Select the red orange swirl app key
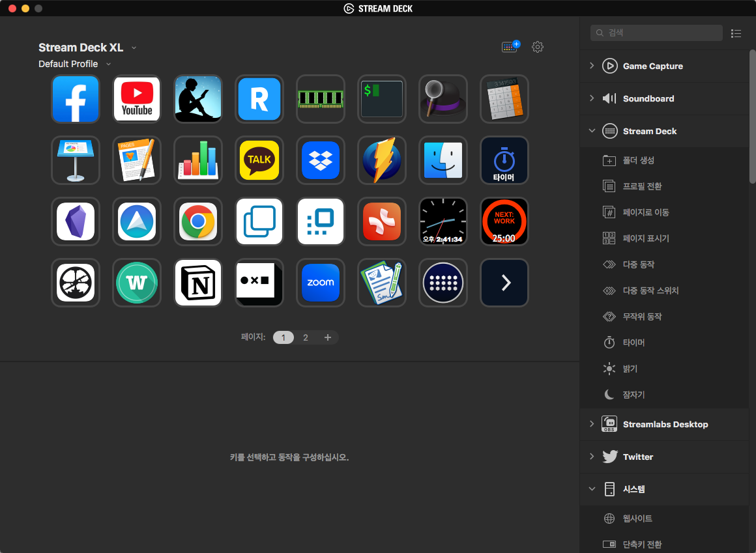 coord(382,221)
